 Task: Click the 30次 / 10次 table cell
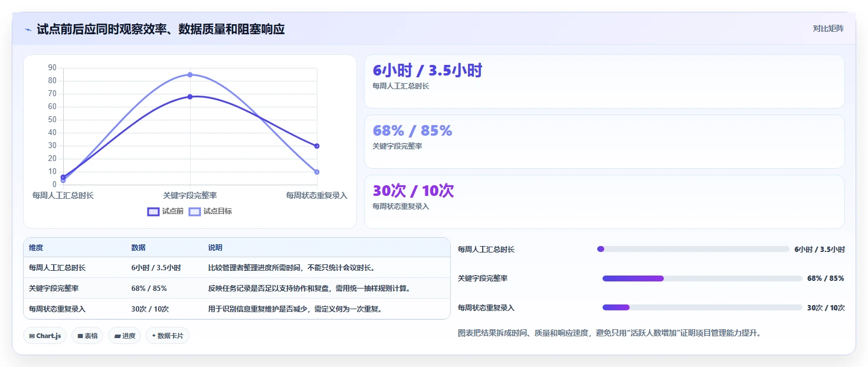pos(150,309)
